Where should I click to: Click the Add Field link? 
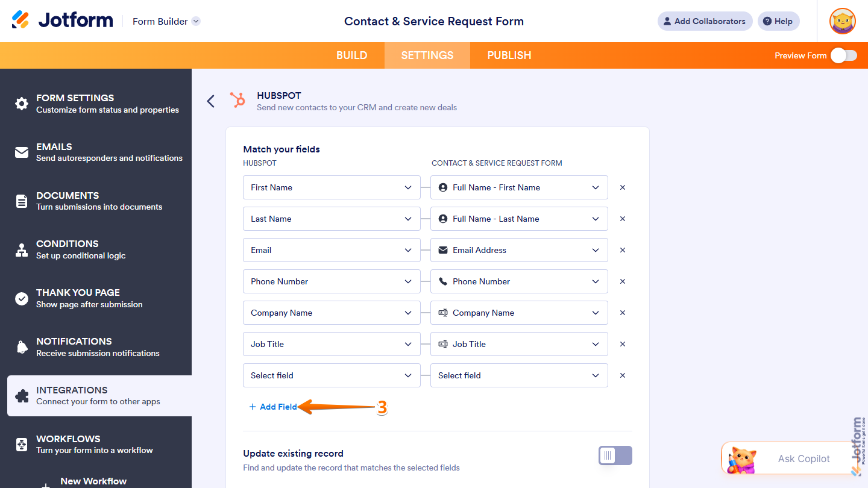[273, 407]
